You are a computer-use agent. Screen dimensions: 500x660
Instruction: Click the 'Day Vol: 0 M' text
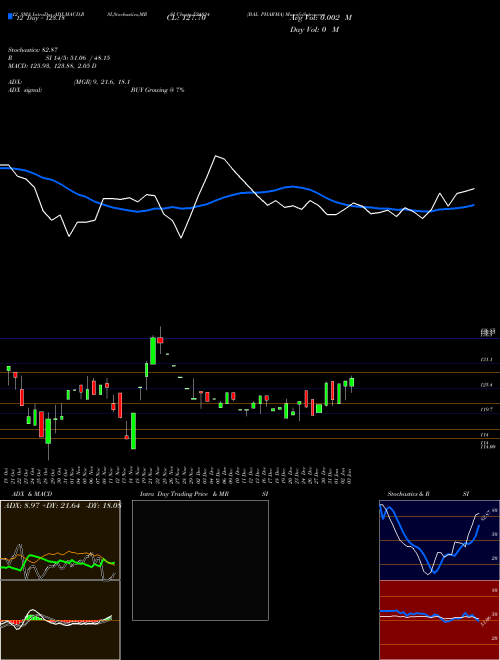[x=314, y=30]
